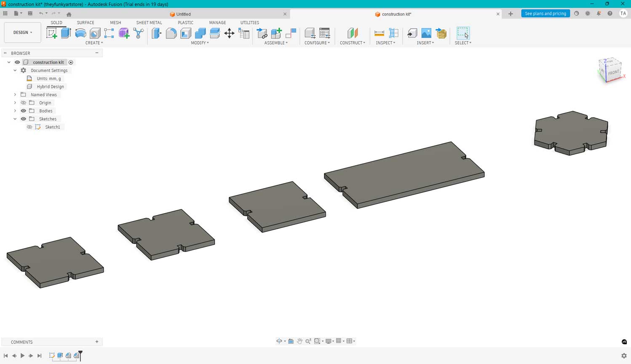This screenshot has height=364, width=631.
Task: Launch the Automated Modeling tool
Action: 138,33
